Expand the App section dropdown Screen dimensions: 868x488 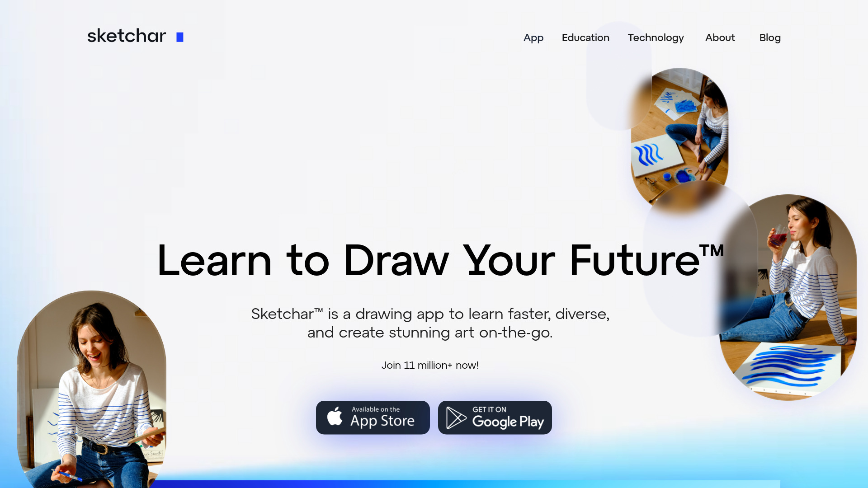(x=533, y=38)
